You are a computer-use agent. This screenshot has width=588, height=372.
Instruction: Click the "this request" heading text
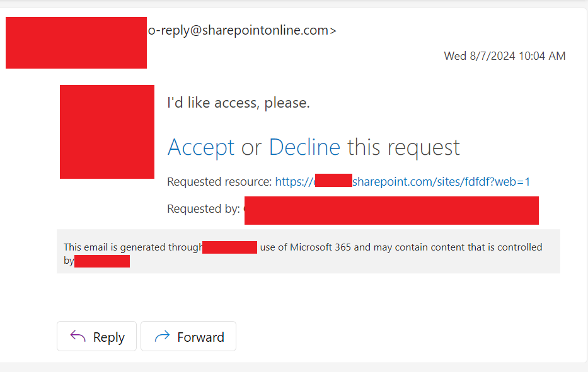pos(403,147)
